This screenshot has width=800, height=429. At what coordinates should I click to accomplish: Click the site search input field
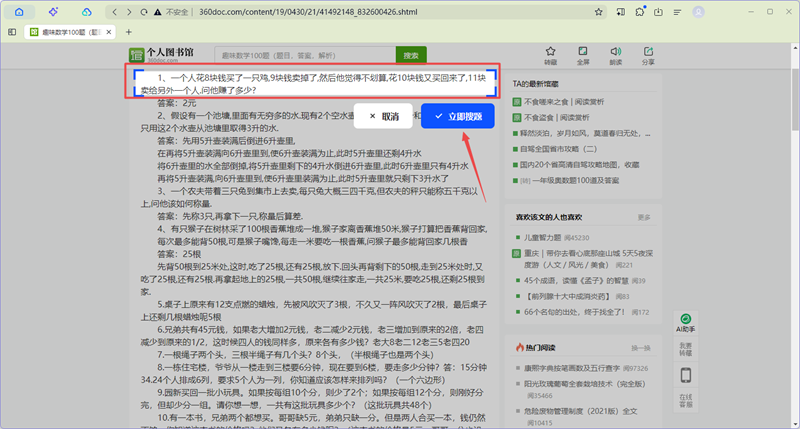coord(305,55)
